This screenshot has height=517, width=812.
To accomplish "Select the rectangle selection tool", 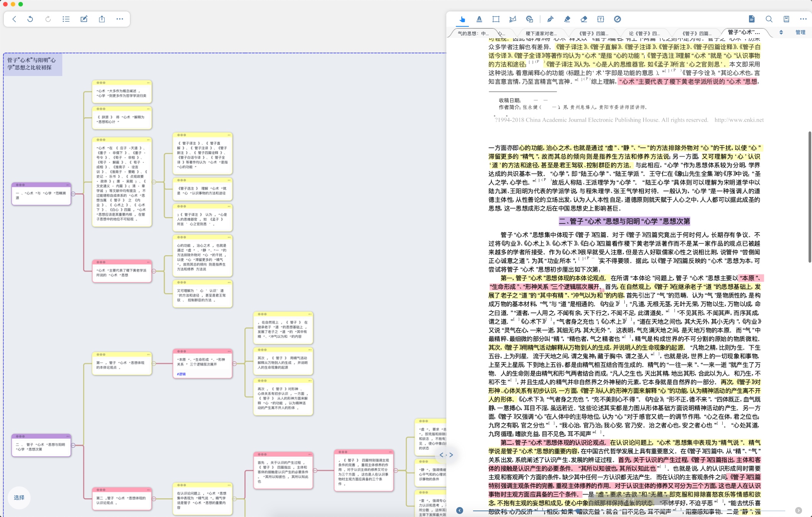I will [x=496, y=19].
